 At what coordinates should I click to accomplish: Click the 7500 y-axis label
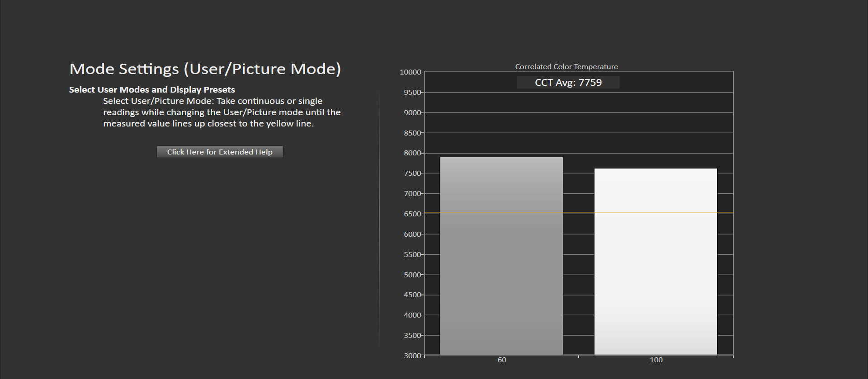click(412, 173)
